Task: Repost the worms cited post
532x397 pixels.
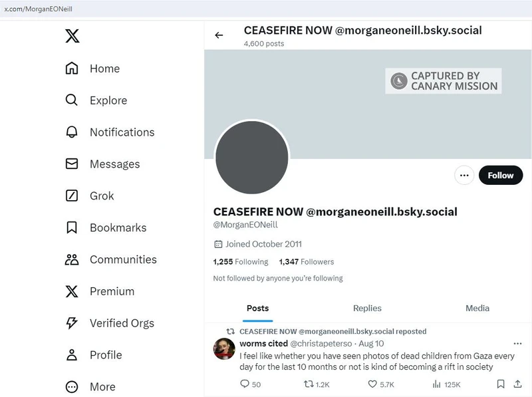Action: coord(309,384)
